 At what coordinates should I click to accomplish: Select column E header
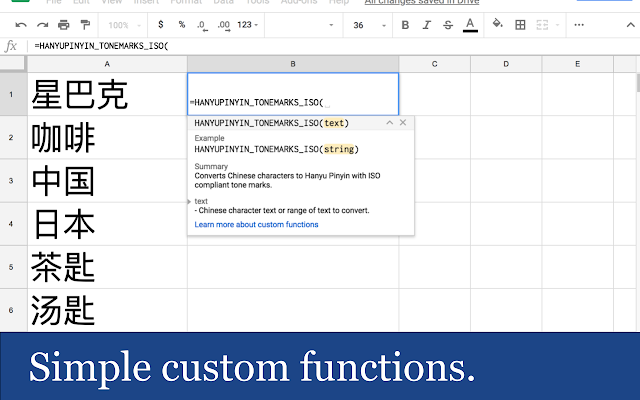[577, 64]
